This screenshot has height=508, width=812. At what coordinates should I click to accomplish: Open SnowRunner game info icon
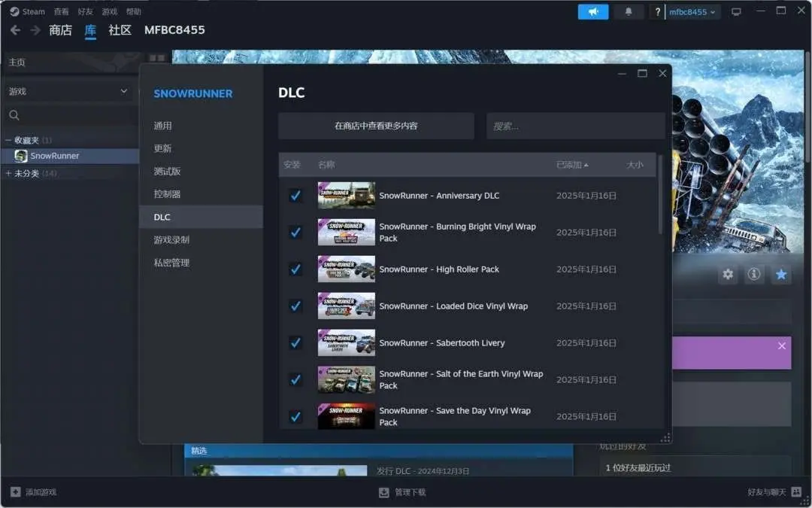click(754, 274)
